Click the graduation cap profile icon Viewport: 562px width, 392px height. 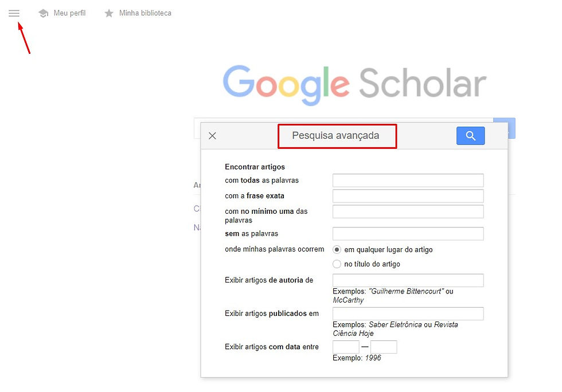pyautogui.click(x=43, y=13)
